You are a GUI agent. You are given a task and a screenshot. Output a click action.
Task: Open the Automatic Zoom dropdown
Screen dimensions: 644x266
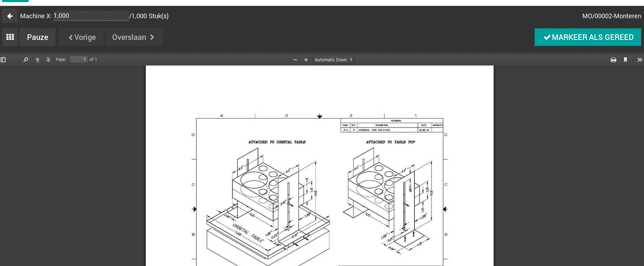pos(333,60)
